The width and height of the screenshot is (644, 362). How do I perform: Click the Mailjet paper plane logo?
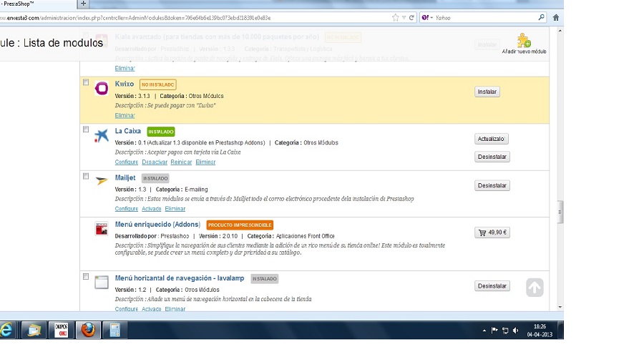(102, 180)
